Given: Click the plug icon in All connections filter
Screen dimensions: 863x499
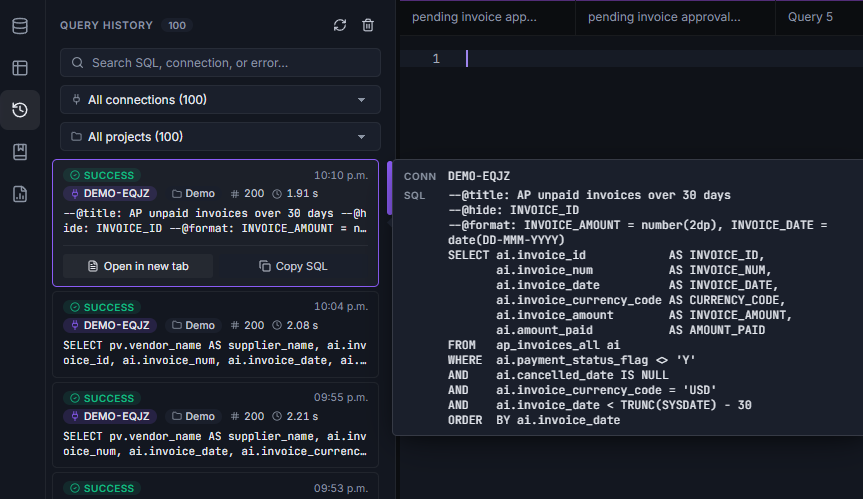Looking at the screenshot, I should click(x=77, y=100).
